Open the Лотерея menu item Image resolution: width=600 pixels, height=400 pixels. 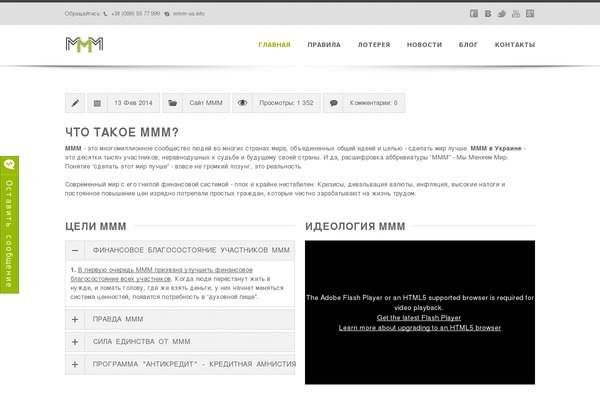pos(374,45)
